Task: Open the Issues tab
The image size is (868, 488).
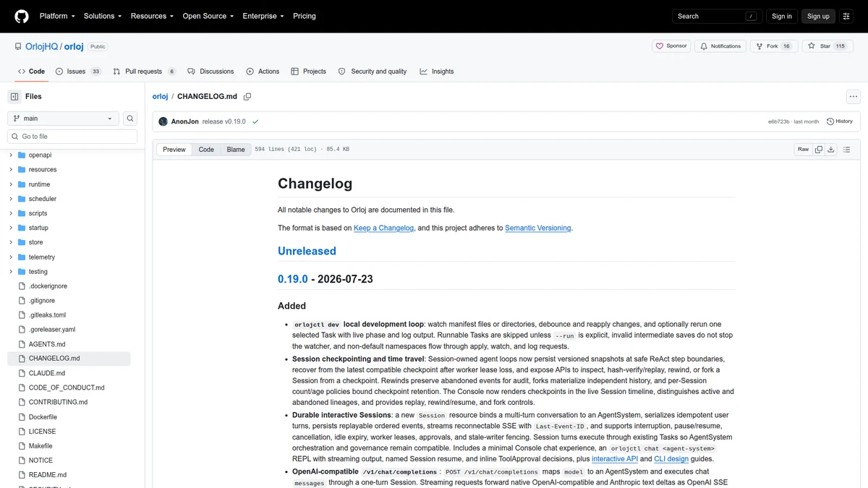Action: click(x=78, y=72)
